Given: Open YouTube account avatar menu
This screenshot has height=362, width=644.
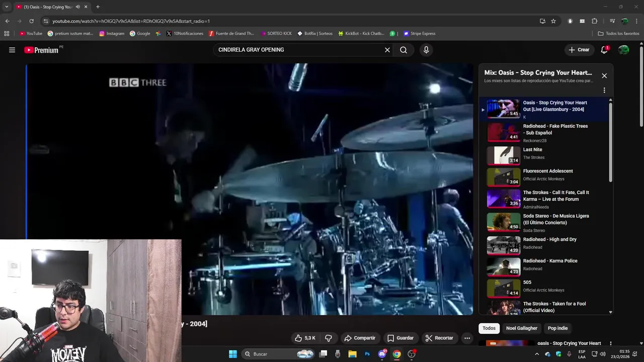Looking at the screenshot, I should (623, 50).
